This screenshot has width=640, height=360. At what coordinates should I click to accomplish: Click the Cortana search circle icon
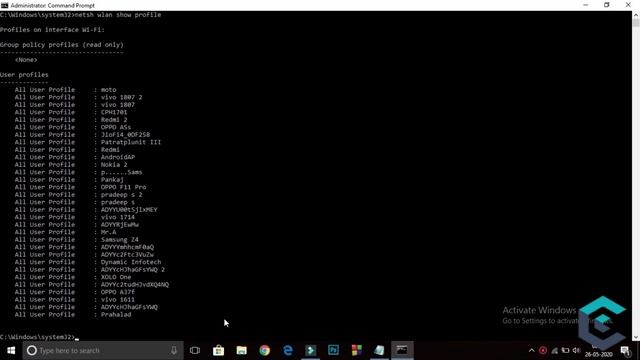point(31,350)
